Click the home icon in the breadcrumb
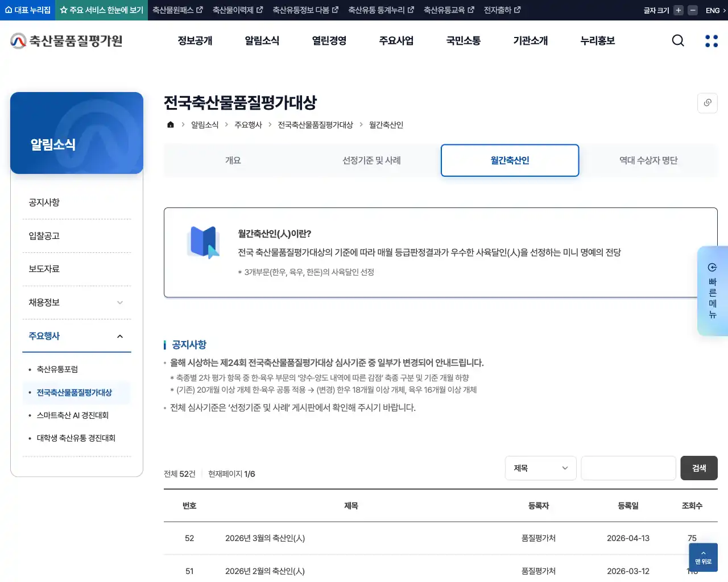 [170, 124]
